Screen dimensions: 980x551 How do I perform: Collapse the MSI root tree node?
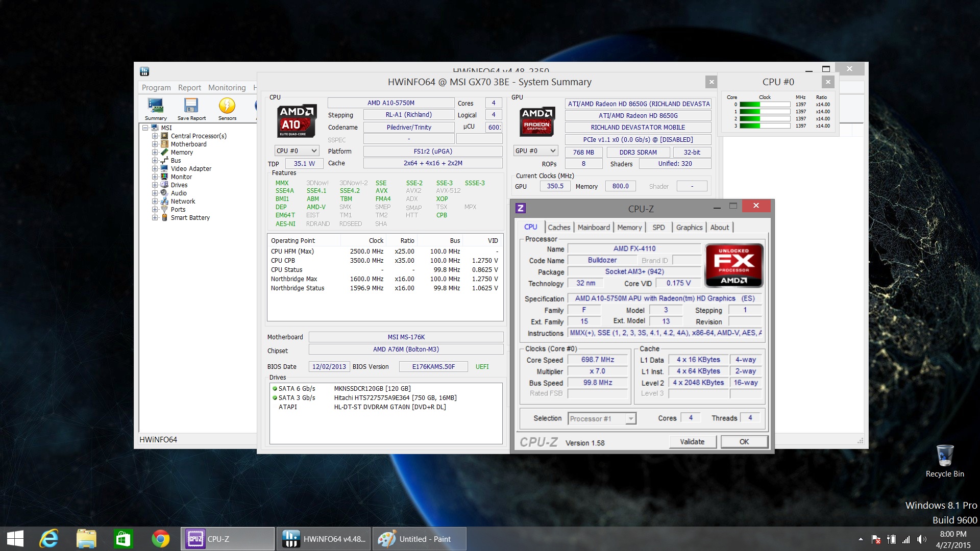[x=145, y=128]
